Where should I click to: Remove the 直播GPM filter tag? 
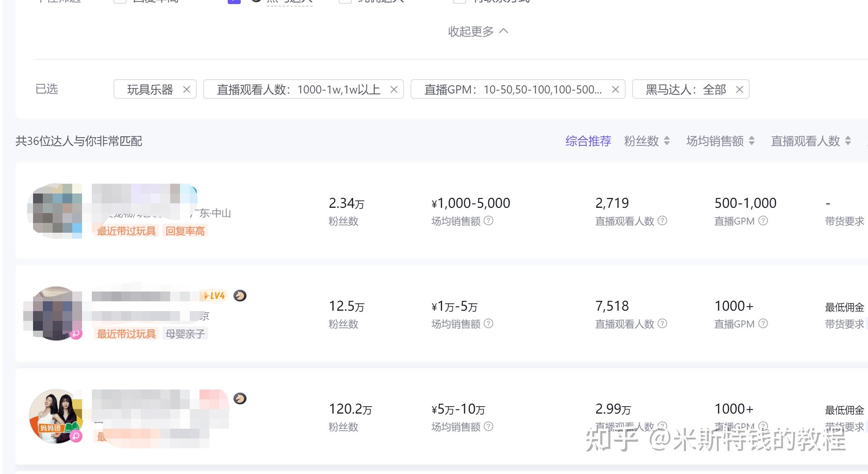(615, 89)
